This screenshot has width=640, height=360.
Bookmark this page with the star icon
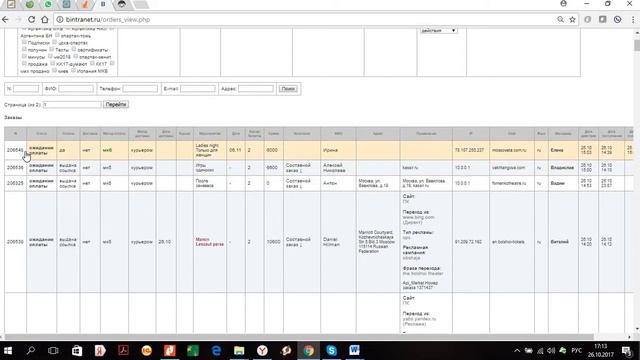pyautogui.click(x=572, y=19)
